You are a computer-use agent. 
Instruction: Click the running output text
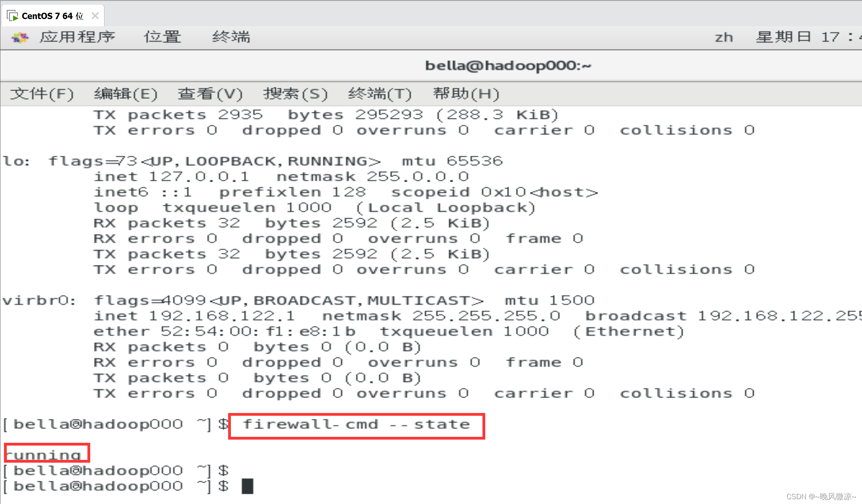[43, 455]
